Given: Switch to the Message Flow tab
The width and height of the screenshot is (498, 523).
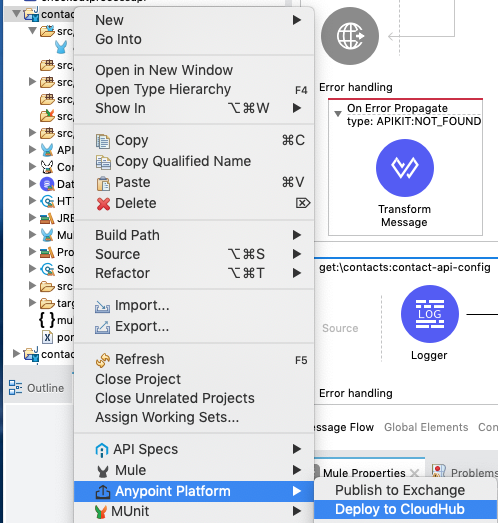Looking at the screenshot, I should coord(344,427).
